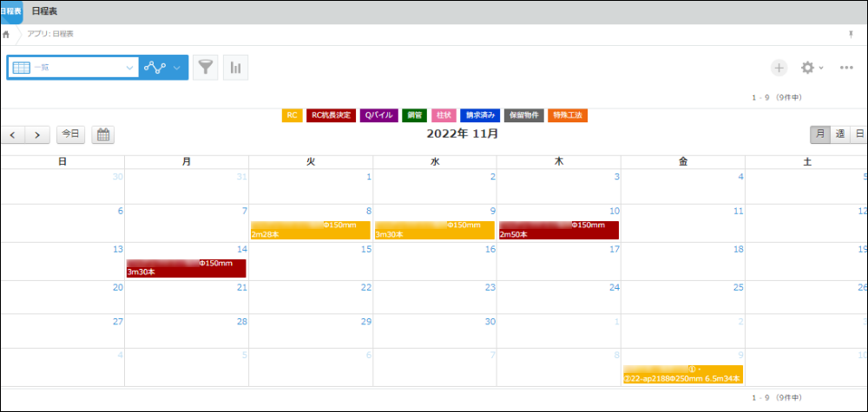This screenshot has height=412, width=868.
Task: Go to next month with right arrow
Action: pos(36,134)
